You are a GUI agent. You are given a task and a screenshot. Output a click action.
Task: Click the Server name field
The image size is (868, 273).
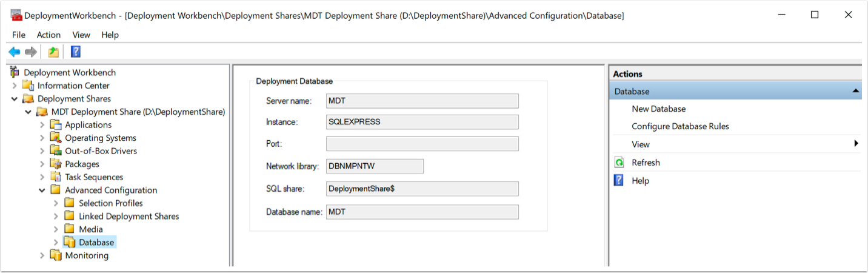(x=422, y=101)
